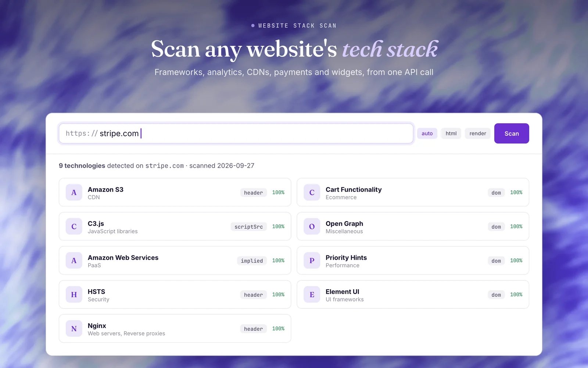Viewport: 588px width, 368px height.
Task: Click the "9 technologies" summary text
Action: coord(82,166)
